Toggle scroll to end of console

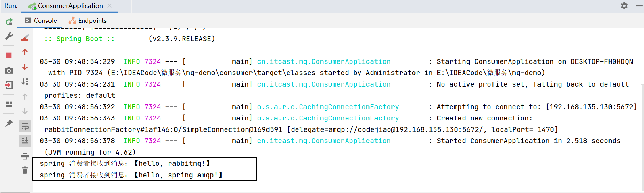click(25, 141)
